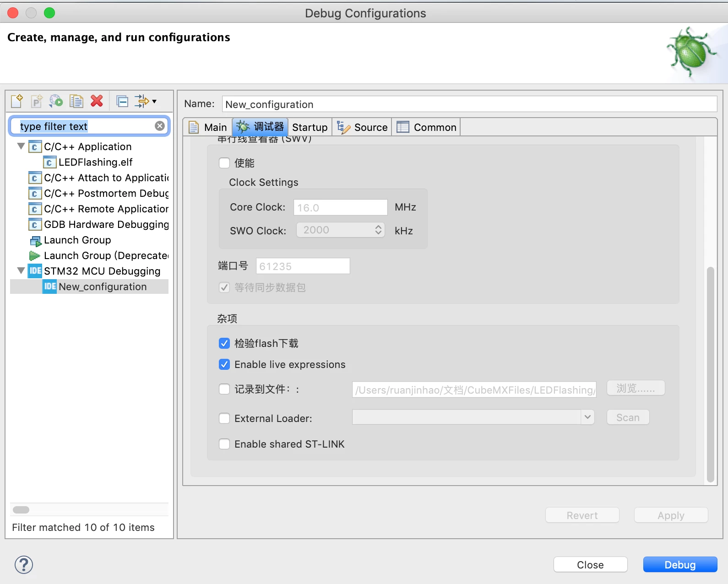Click the log file path field
The image size is (728, 584).
pos(474,389)
